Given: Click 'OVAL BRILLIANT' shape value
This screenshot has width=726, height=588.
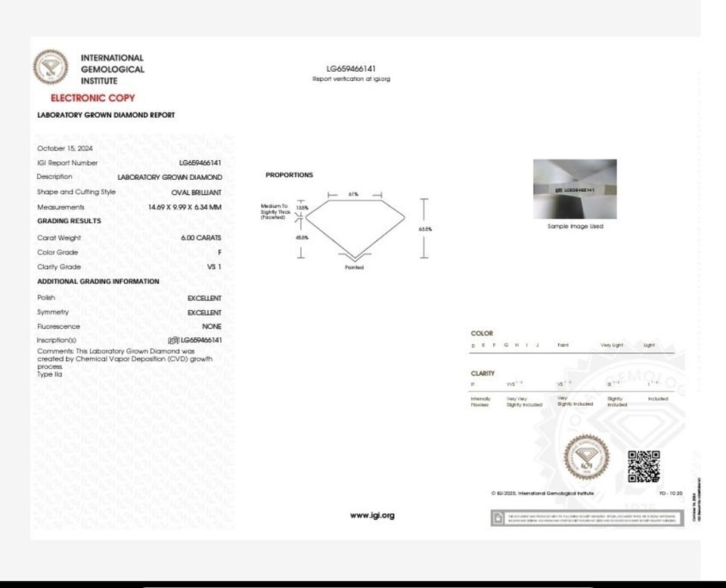Looking at the screenshot, I should click(197, 193).
